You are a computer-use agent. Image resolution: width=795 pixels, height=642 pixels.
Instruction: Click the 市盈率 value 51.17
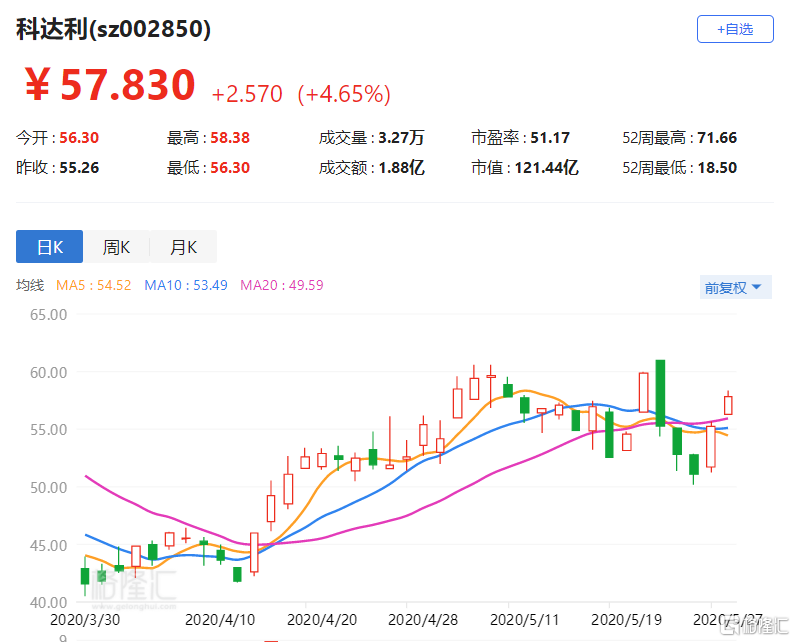550,137
